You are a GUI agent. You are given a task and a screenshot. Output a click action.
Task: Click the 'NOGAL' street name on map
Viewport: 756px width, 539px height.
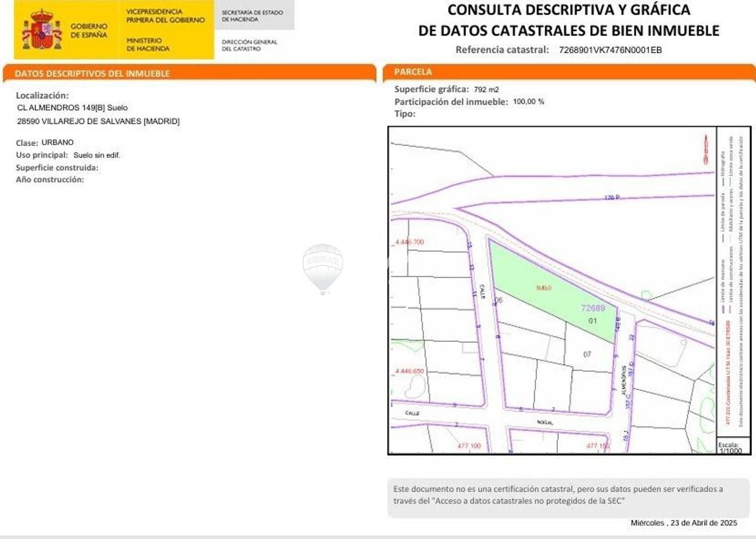[545, 422]
